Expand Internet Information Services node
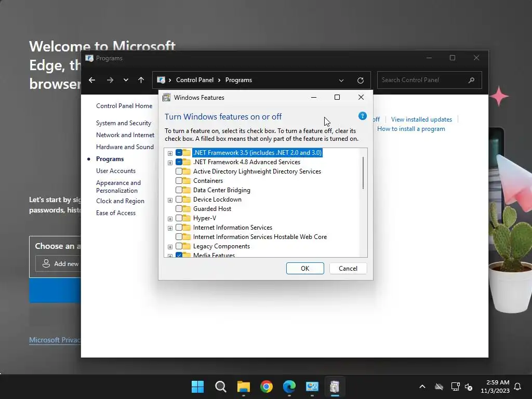Screen dimensions: 532x399 (170, 228)
